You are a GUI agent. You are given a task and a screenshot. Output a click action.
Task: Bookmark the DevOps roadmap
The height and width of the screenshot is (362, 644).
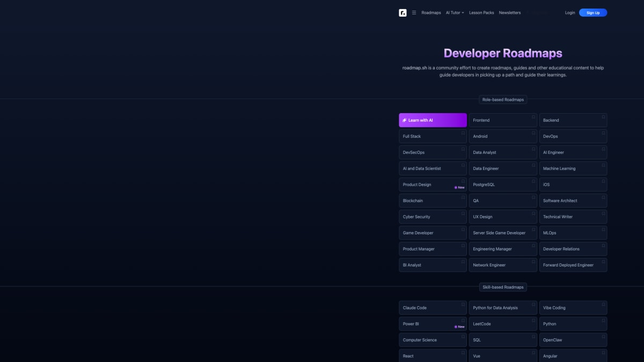[604, 133]
